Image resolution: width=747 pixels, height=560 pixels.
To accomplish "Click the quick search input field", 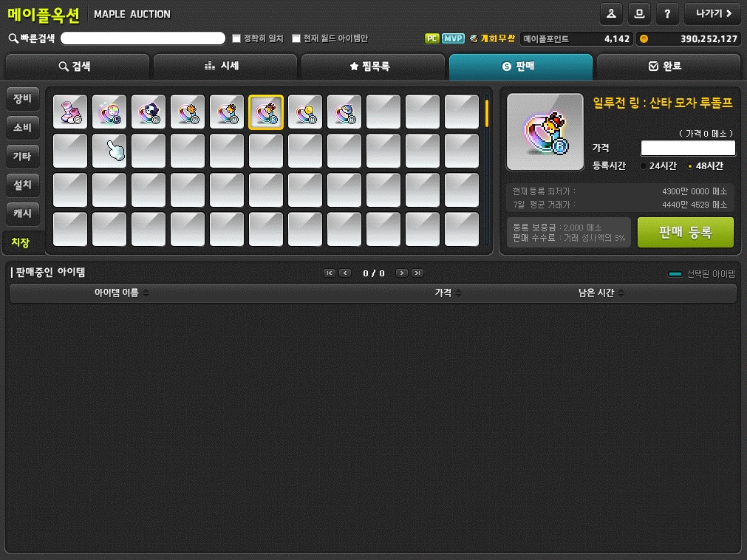I will (x=143, y=38).
